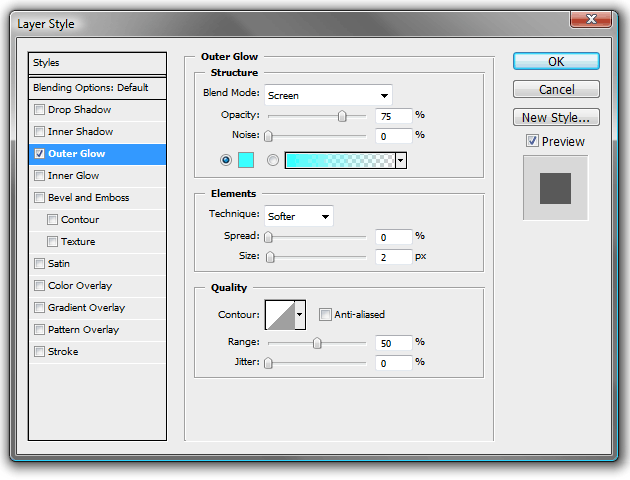
Task: Open the Contour curve picker thumbnail
Action: [x=280, y=315]
